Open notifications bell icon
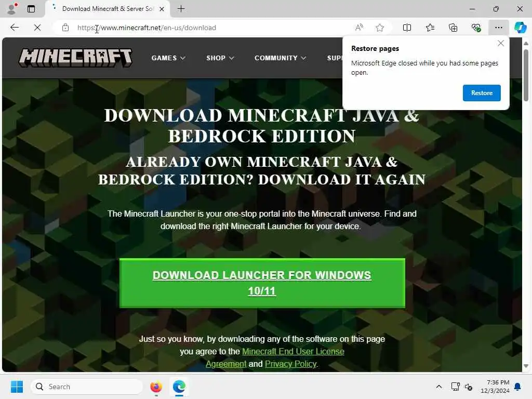 (x=518, y=387)
